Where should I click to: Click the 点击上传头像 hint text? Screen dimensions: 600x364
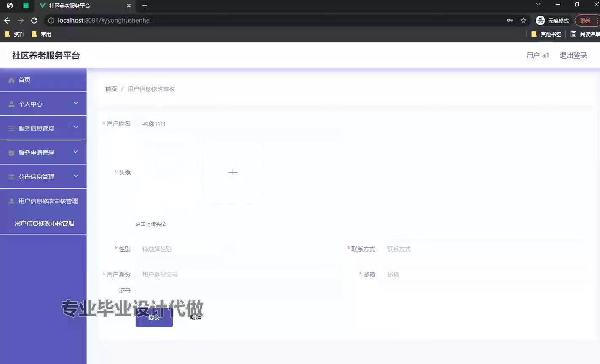click(151, 224)
